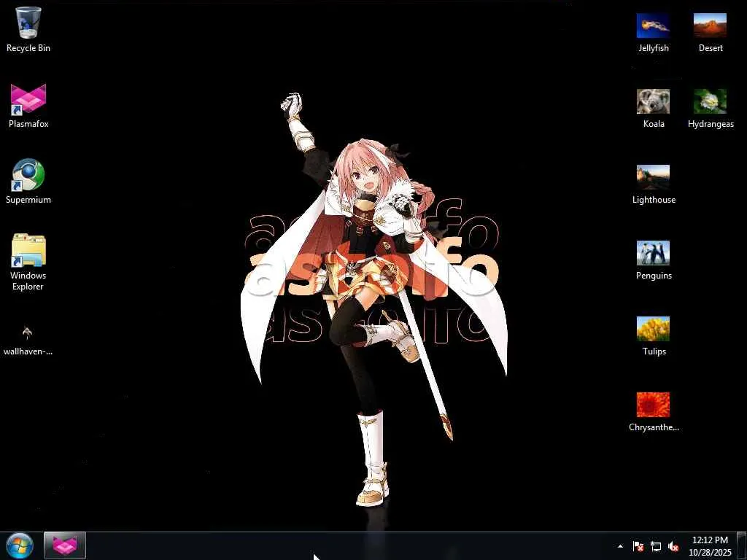
Task: Show hidden system tray icons arrow
Action: [620, 546]
